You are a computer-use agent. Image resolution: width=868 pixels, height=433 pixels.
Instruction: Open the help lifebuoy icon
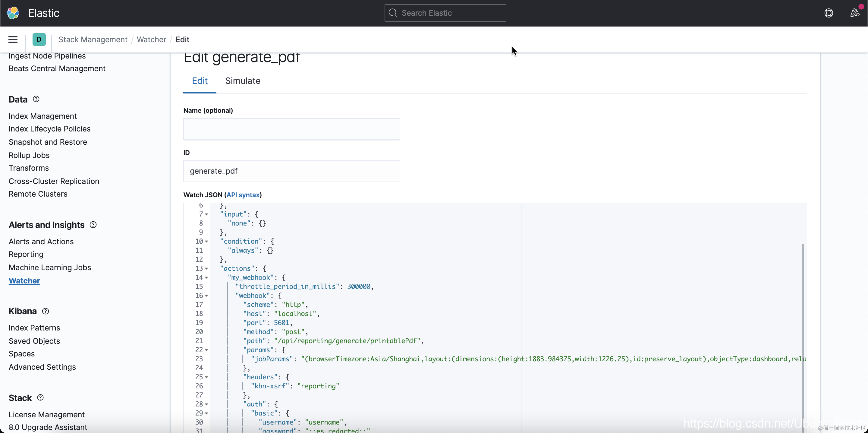[x=829, y=13]
